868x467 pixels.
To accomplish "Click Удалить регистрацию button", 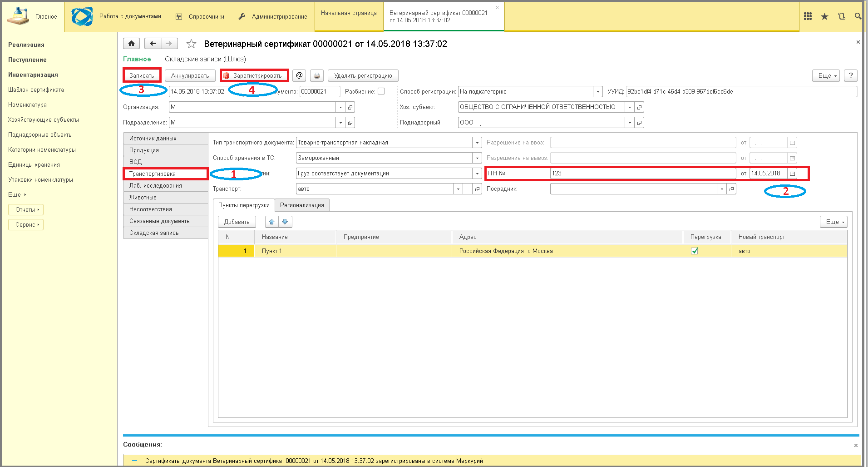I will 363,75.
